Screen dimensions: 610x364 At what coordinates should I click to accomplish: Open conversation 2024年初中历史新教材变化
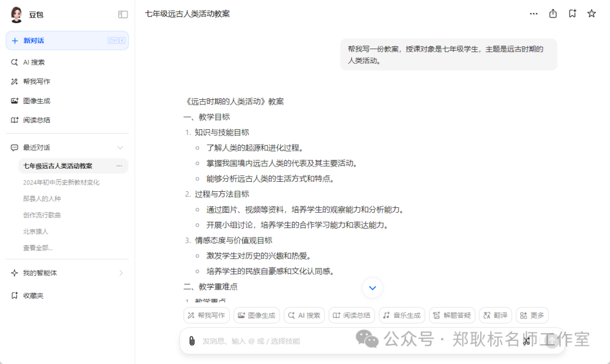61,182
